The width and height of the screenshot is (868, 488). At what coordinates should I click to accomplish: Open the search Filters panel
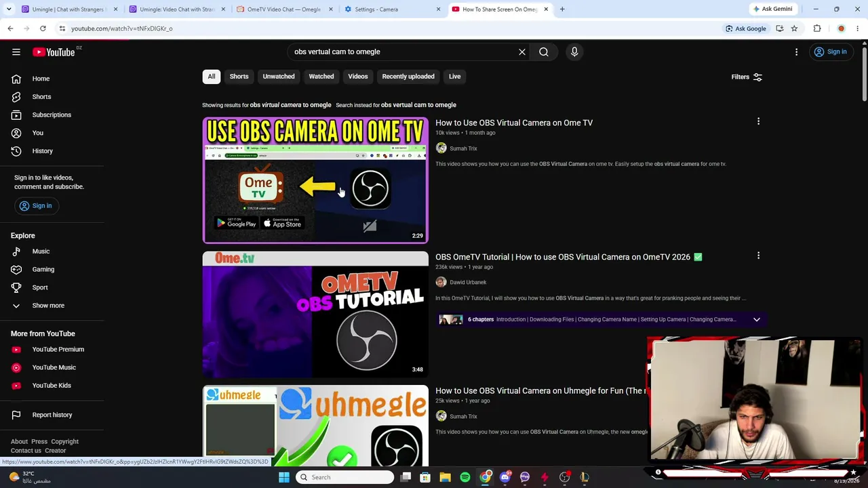(747, 77)
